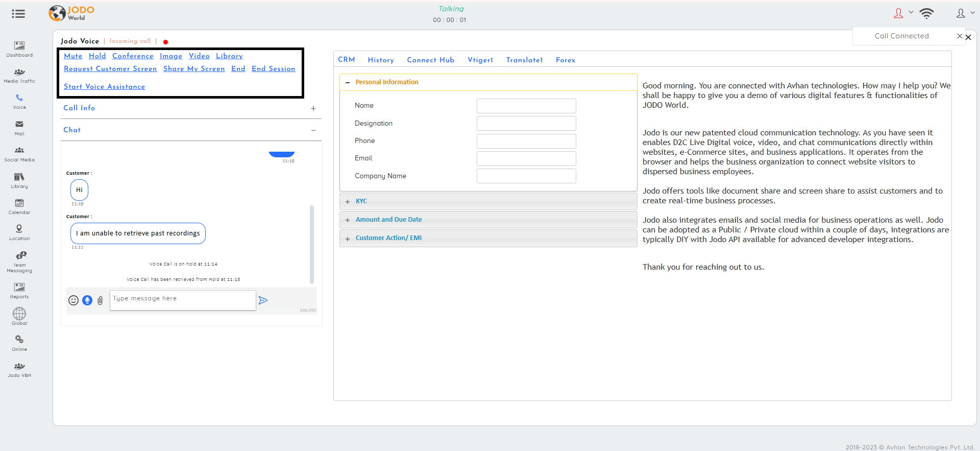
Task: Click Request Customer Screen
Action: (x=110, y=69)
